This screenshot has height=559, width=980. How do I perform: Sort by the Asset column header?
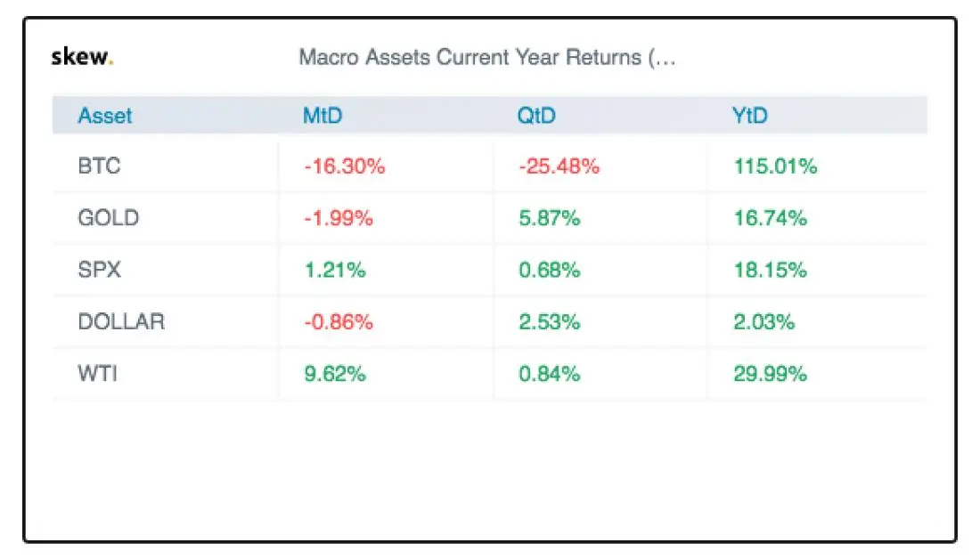105,116
